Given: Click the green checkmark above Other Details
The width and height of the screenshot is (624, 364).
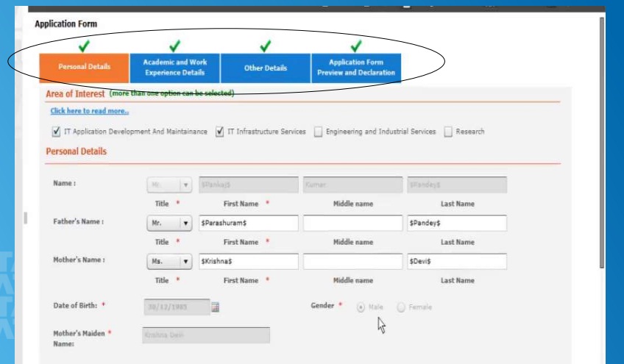Looking at the screenshot, I should (x=265, y=46).
